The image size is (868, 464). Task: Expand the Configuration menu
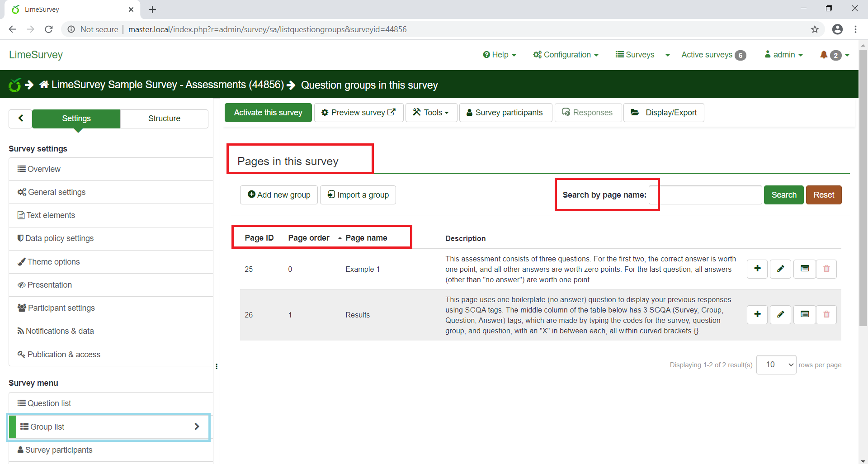point(566,55)
